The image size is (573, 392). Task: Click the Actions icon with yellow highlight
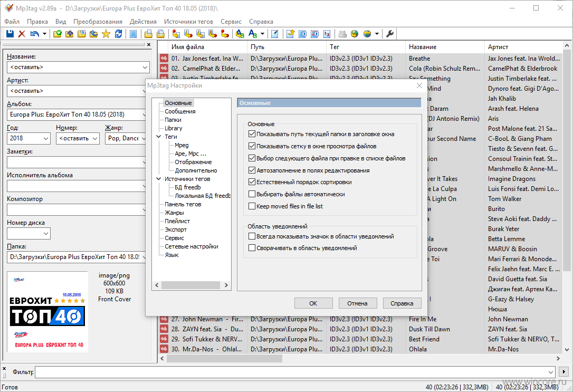tap(240, 34)
